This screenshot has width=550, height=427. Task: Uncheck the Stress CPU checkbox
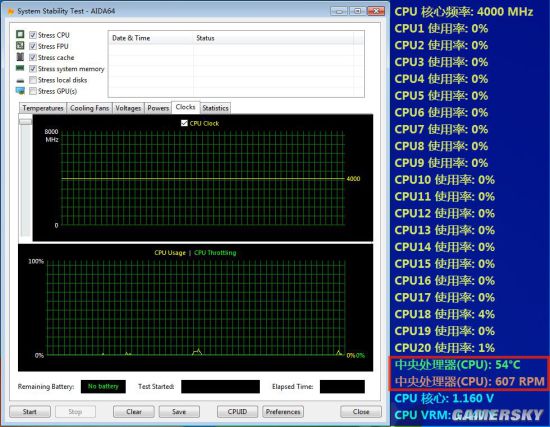[33, 35]
